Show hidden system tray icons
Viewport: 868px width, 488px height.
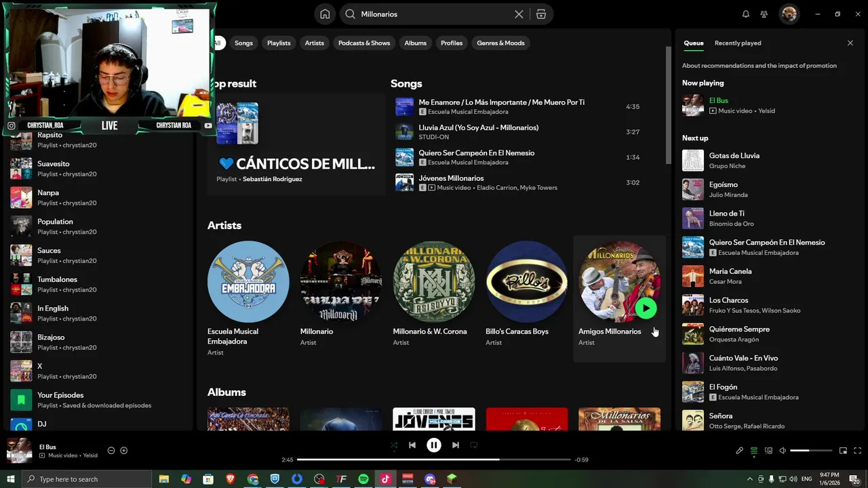(x=749, y=479)
